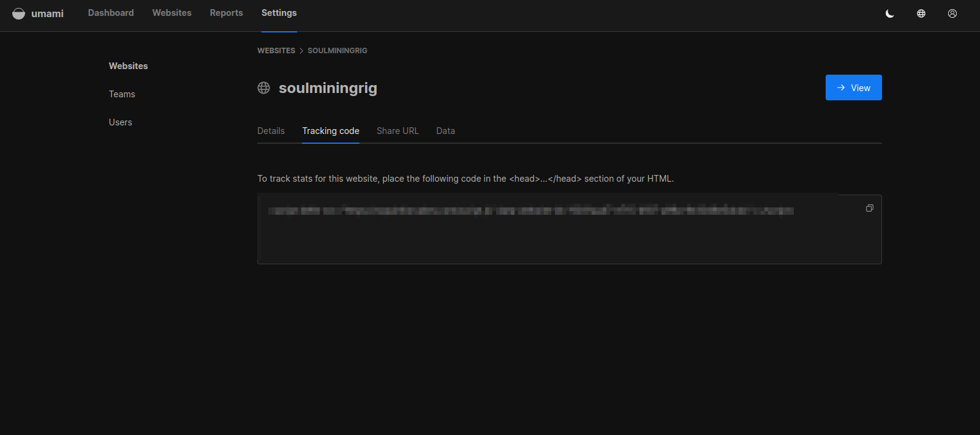Select the Tracking code tab
Viewport: 980px width, 435px height.
(331, 131)
